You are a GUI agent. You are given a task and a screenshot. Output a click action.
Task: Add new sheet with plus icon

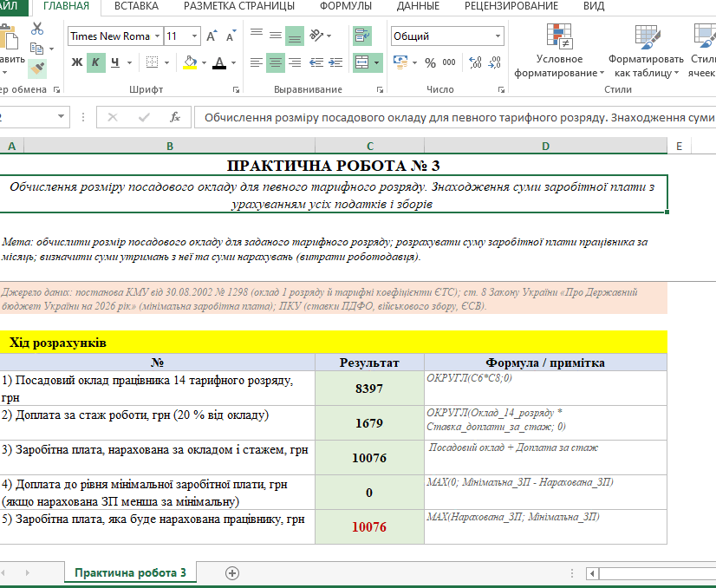[232, 573]
